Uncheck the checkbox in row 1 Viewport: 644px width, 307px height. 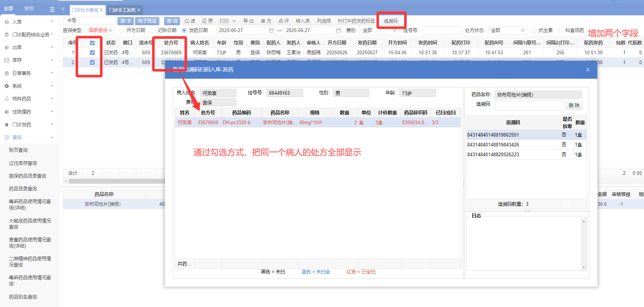click(x=93, y=52)
